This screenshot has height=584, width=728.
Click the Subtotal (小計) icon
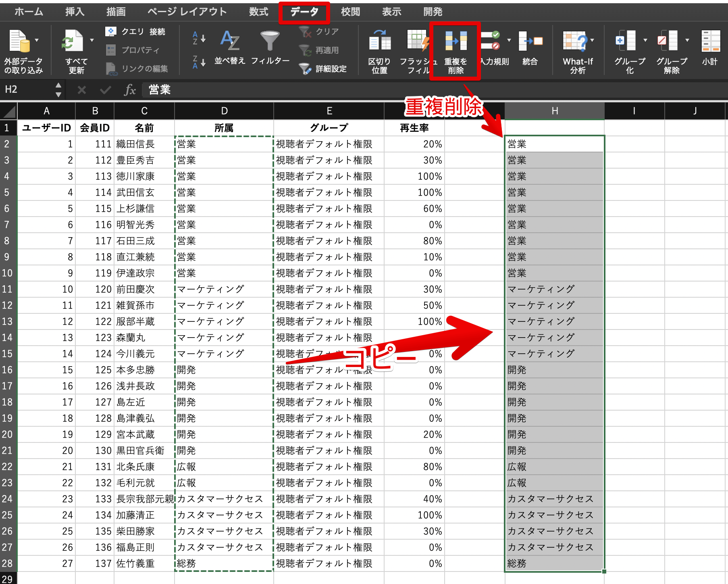(x=710, y=41)
